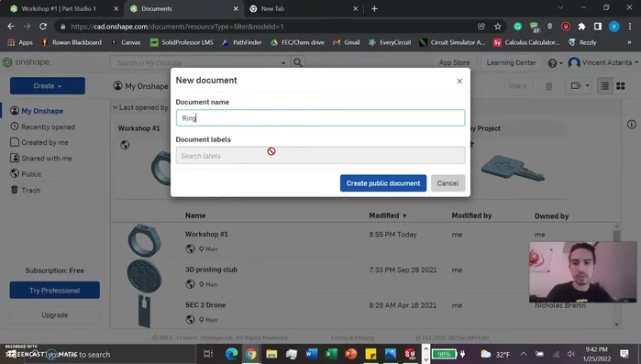Click the search magnifier icon

pyautogui.click(x=298, y=62)
